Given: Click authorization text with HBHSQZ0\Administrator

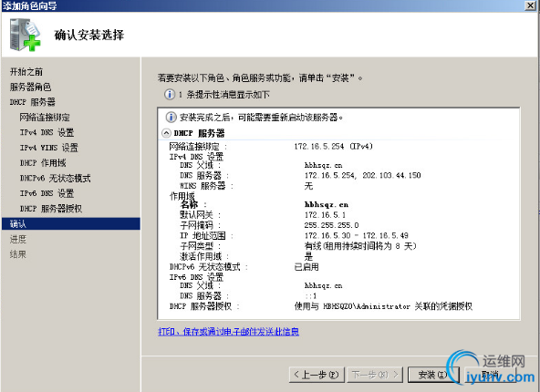Looking at the screenshot, I should 383,306.
